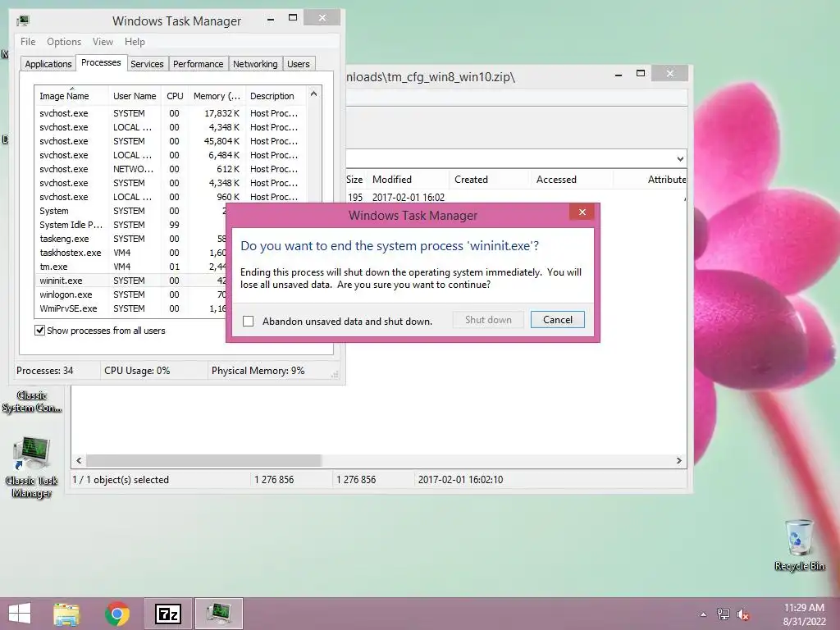Show hidden tray icons arrow

pyautogui.click(x=703, y=614)
